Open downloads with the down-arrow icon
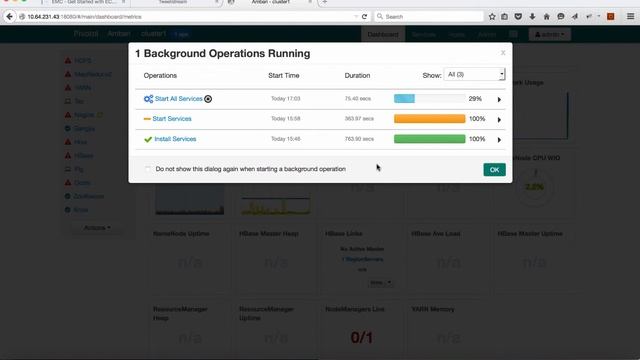640x360 pixels. point(532,17)
